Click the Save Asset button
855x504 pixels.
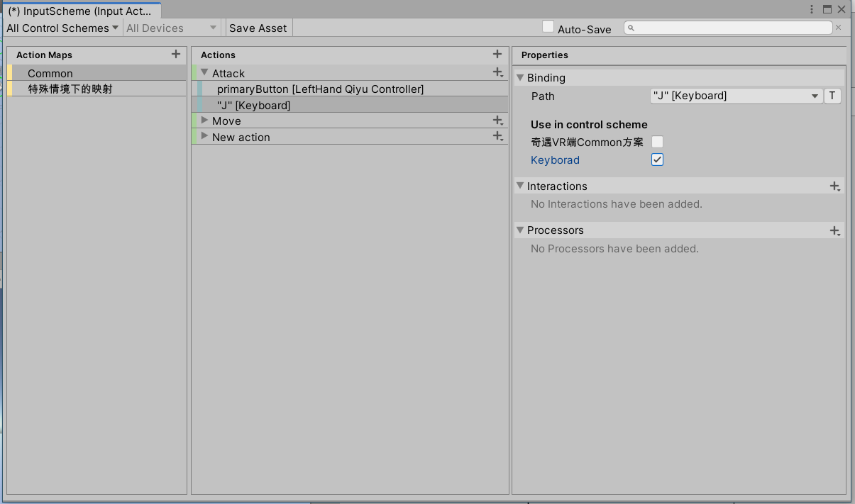coord(258,28)
